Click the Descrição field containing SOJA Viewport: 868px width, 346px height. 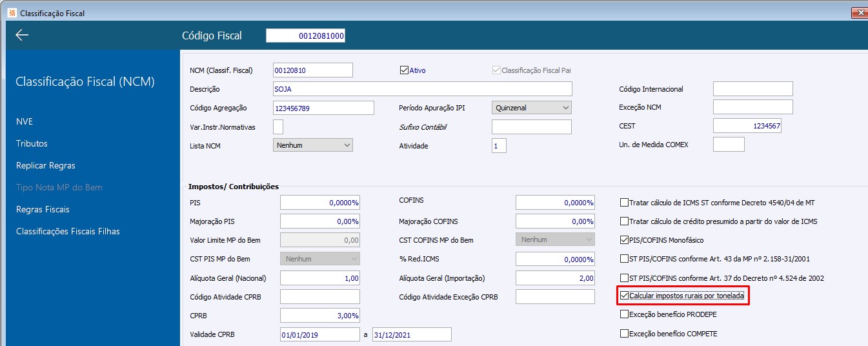tap(423, 89)
